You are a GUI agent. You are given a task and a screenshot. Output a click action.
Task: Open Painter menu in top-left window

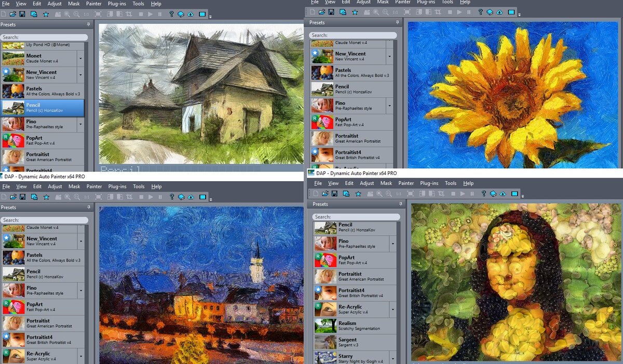click(x=94, y=4)
